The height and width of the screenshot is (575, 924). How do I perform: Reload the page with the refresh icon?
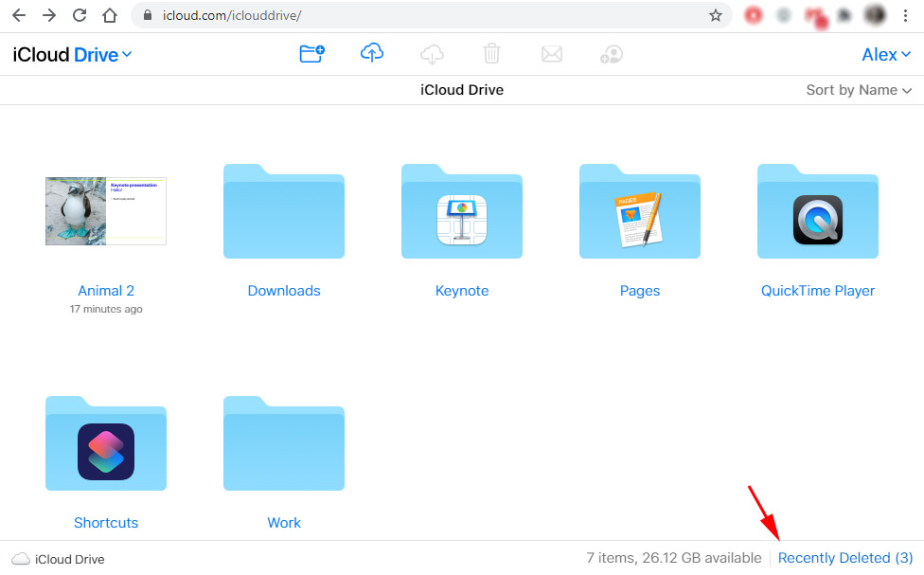pos(80,15)
